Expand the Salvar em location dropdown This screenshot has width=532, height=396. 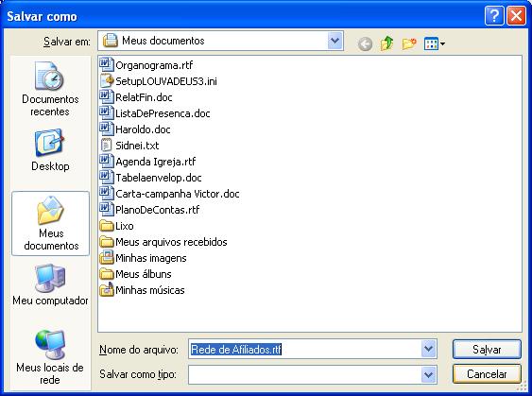click(x=335, y=41)
